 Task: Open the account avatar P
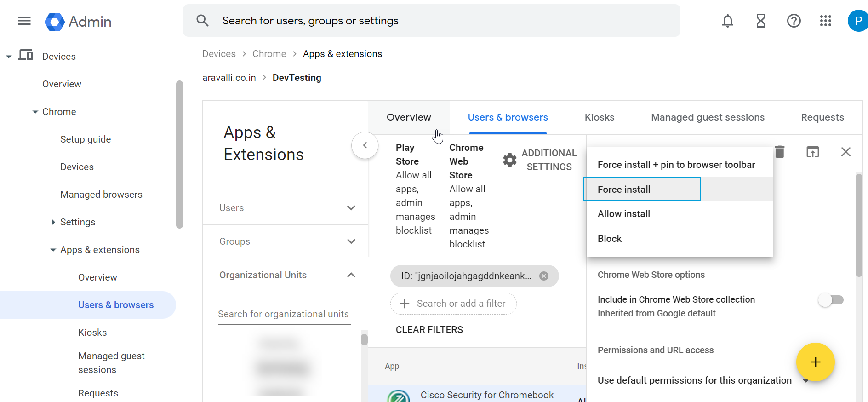[858, 21]
